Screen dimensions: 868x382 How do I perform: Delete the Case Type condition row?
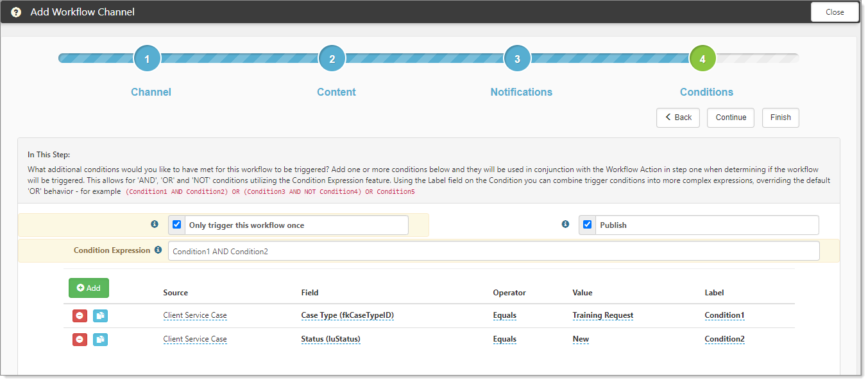[x=80, y=316]
